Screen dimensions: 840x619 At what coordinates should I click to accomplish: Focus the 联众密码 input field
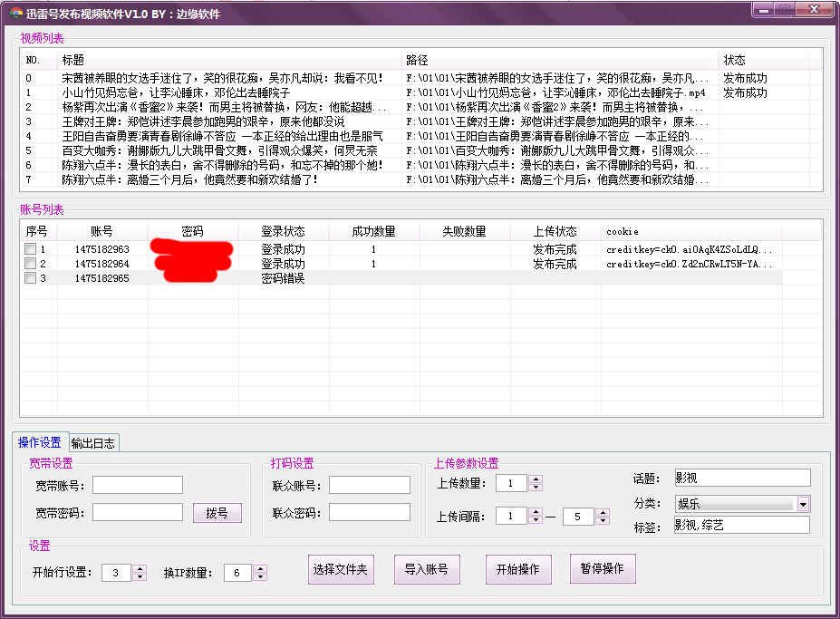(x=370, y=512)
